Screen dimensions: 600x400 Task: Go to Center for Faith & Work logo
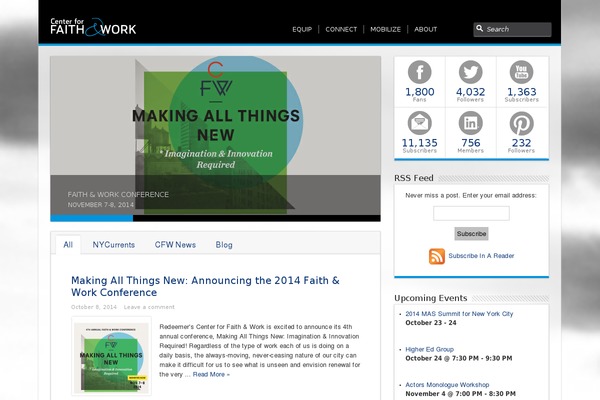(x=93, y=27)
